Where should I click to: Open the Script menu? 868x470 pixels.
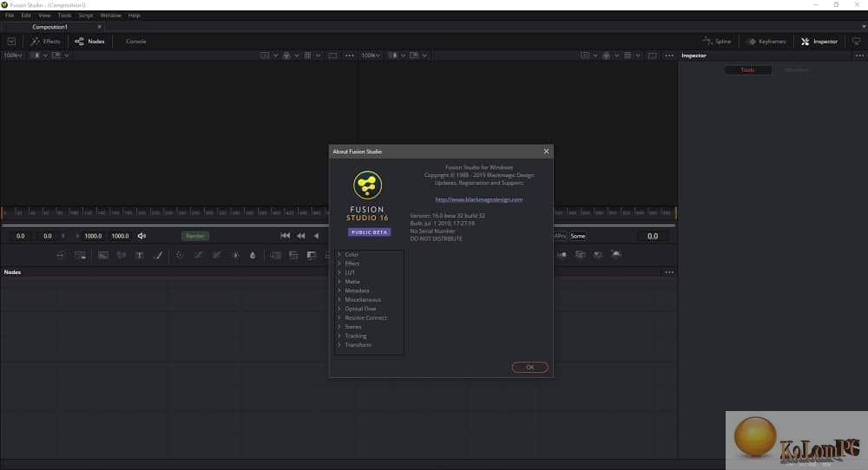pyautogui.click(x=86, y=16)
